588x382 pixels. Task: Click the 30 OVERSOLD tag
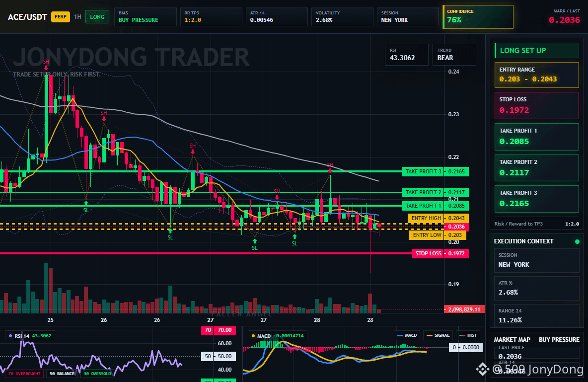coord(97,374)
